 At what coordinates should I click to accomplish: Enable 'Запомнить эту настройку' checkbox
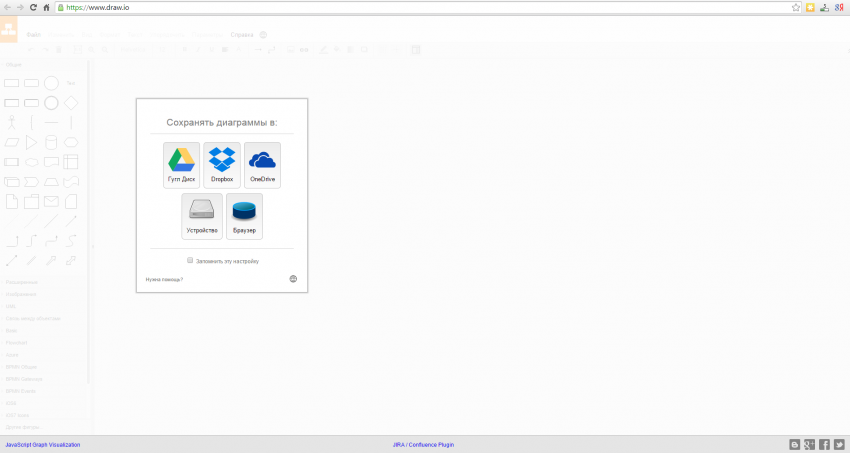190,260
